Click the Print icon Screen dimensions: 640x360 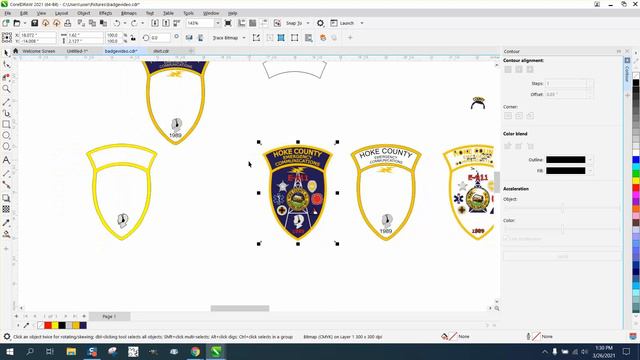[67, 23]
